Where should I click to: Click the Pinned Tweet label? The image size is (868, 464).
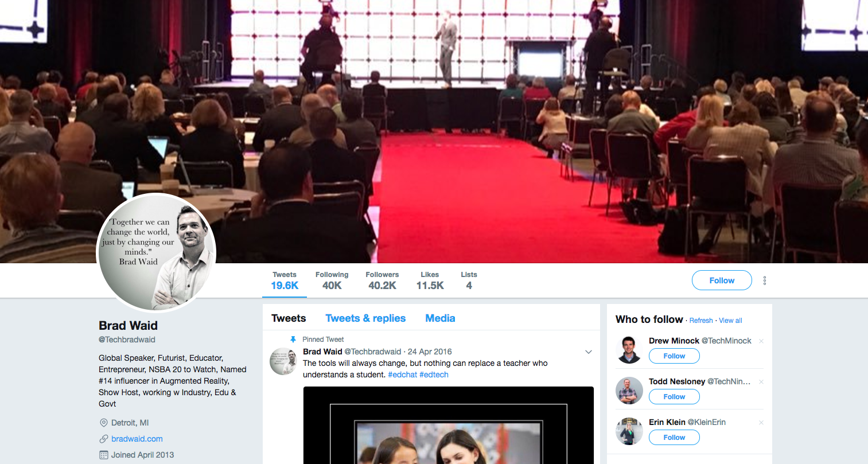click(323, 340)
